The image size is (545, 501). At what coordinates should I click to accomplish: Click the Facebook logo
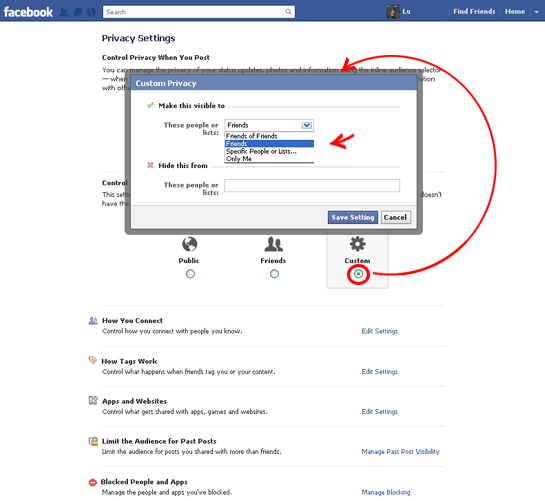coord(28,12)
